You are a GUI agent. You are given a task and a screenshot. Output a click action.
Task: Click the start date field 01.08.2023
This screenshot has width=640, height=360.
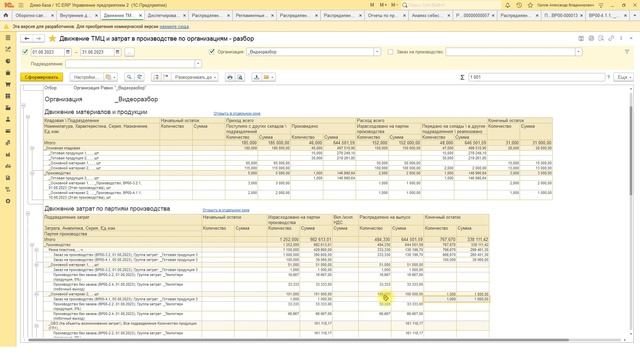coord(47,52)
